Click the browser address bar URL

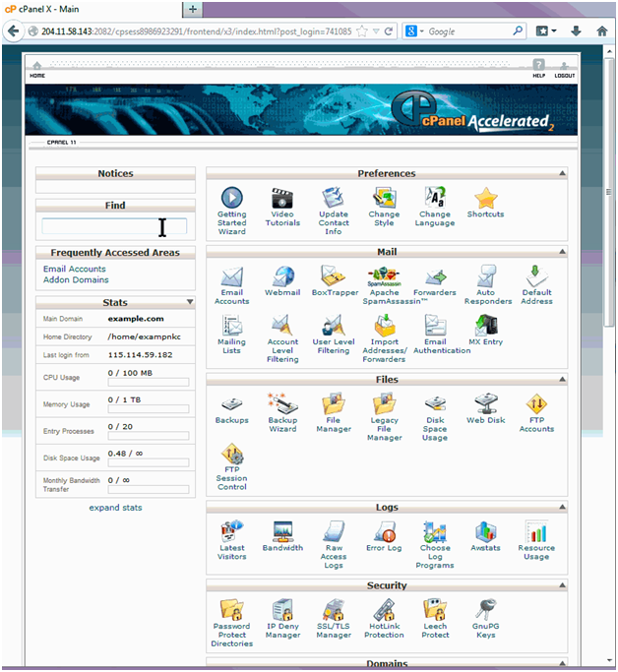point(196,31)
